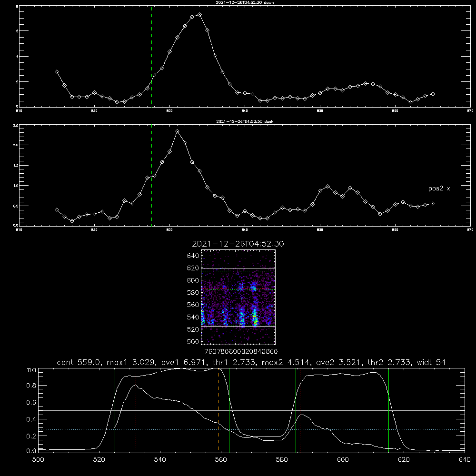Select the 'widt 54' header value
The image size is (476, 476).
431,362
